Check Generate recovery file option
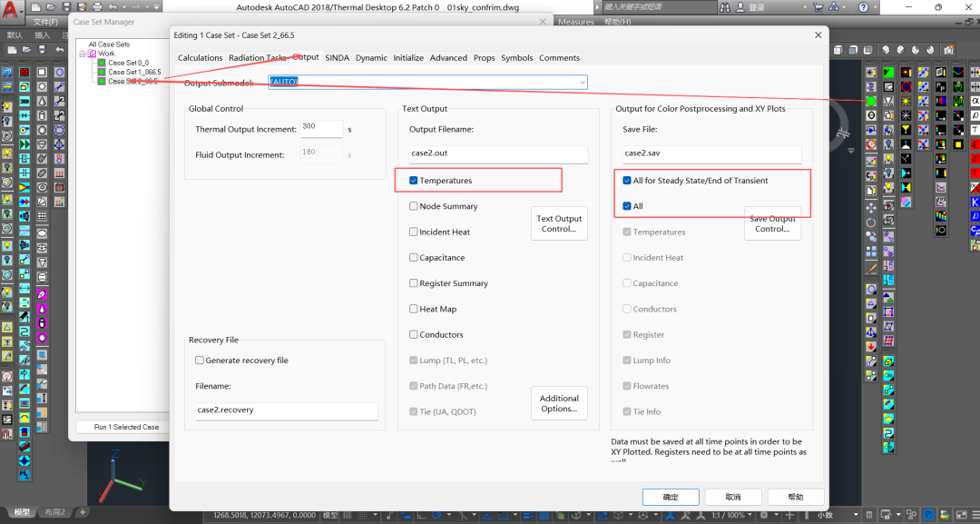Image resolution: width=980 pixels, height=524 pixels. click(x=200, y=361)
